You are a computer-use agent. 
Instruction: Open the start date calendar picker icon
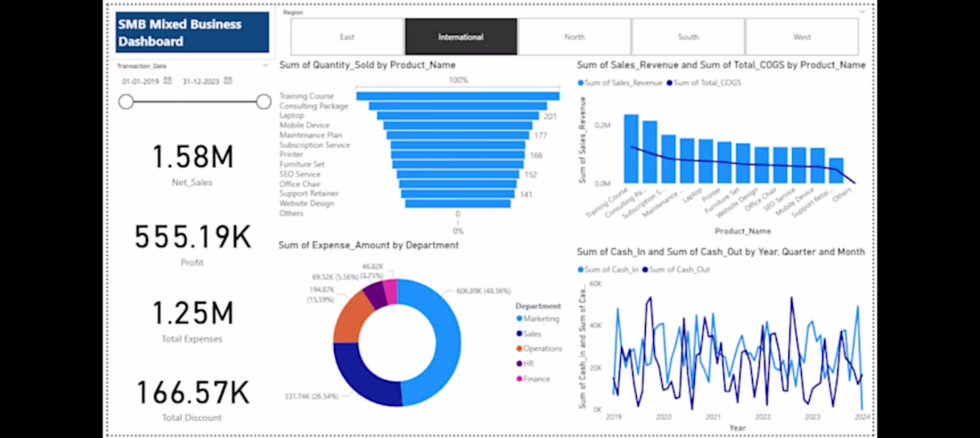[x=167, y=81]
